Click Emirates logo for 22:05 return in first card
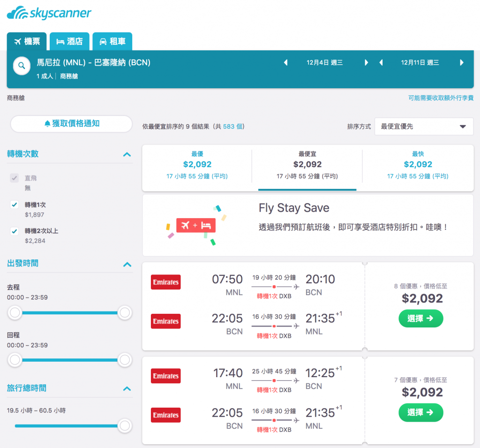The width and height of the screenshot is (480, 448). [x=165, y=321]
